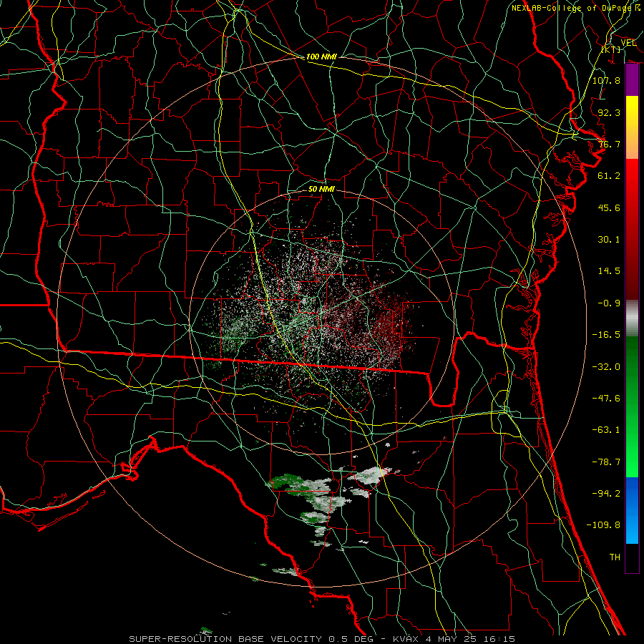
Task: Click the 50 NMI range ring label
Action: (321, 189)
